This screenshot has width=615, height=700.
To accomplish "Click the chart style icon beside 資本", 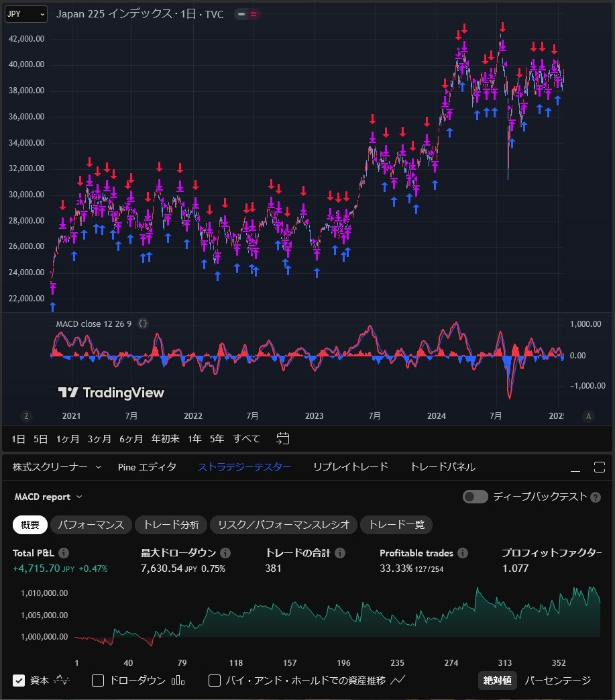I will (x=62, y=680).
